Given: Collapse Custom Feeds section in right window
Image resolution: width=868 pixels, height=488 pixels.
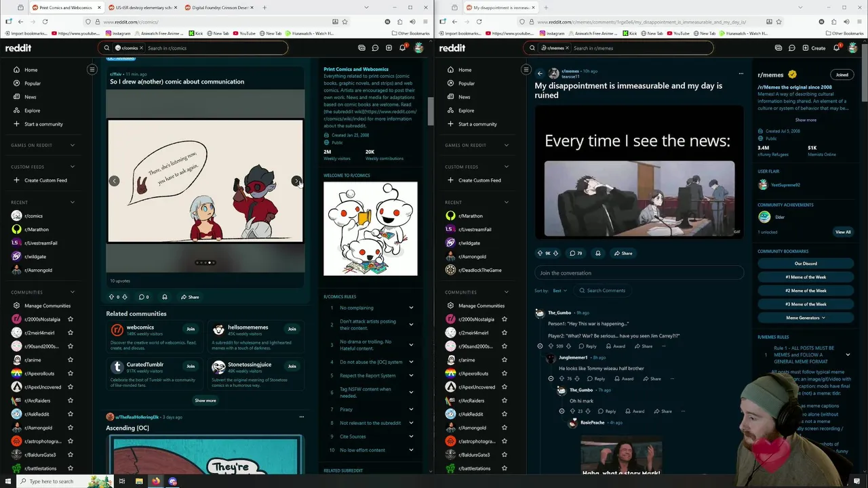Looking at the screenshot, I should tap(507, 167).
